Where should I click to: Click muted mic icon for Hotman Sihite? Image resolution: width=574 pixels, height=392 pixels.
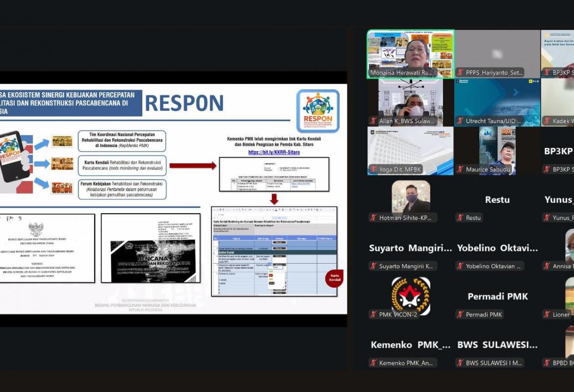pos(374,218)
